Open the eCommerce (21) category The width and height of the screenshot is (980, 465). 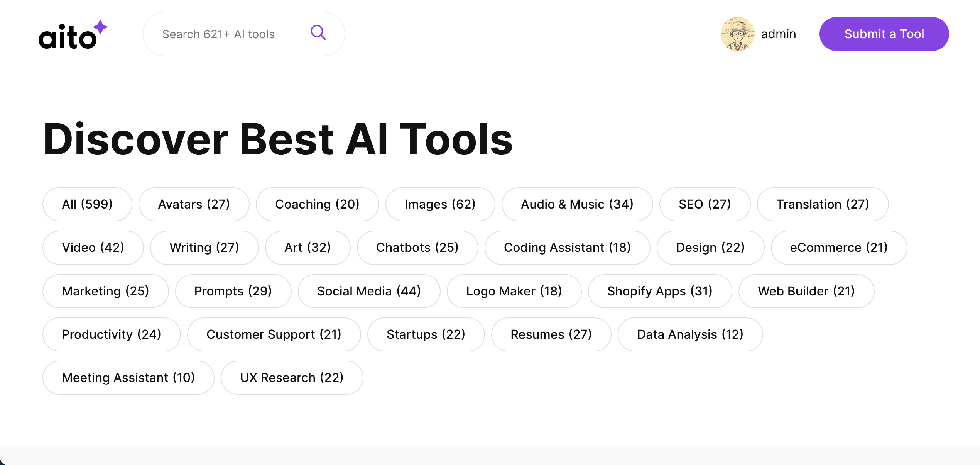(x=839, y=248)
